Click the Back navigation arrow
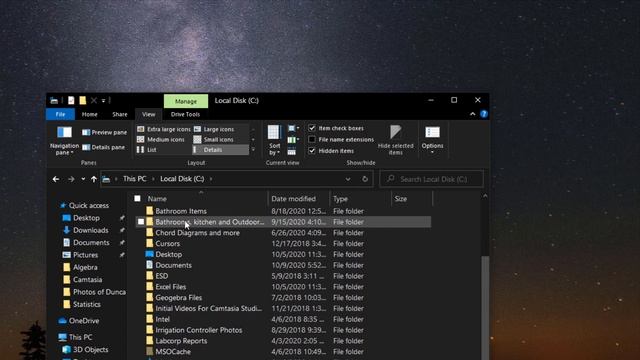The width and height of the screenshot is (640, 360). [x=56, y=179]
